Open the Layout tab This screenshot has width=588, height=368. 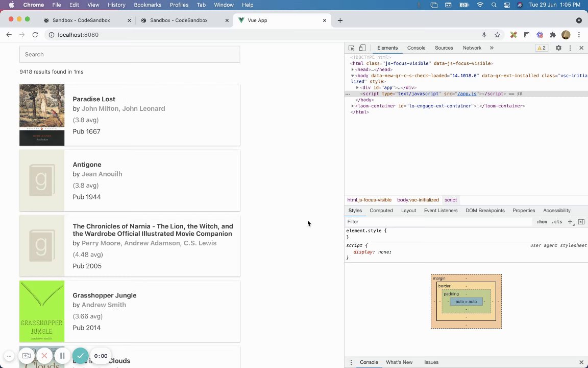pyautogui.click(x=408, y=211)
